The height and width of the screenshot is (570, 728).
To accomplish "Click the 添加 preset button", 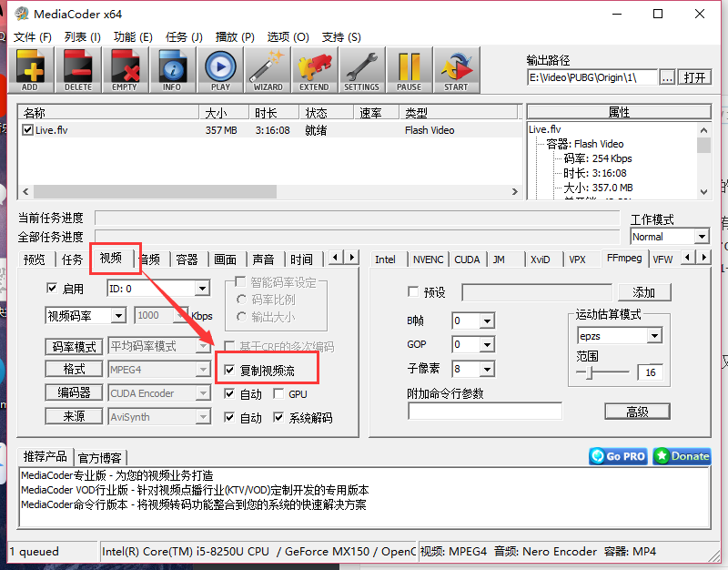I will click(x=644, y=292).
